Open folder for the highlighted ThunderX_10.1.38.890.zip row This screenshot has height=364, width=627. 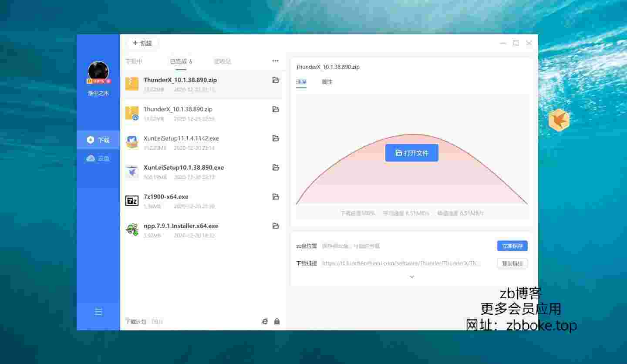tap(276, 80)
